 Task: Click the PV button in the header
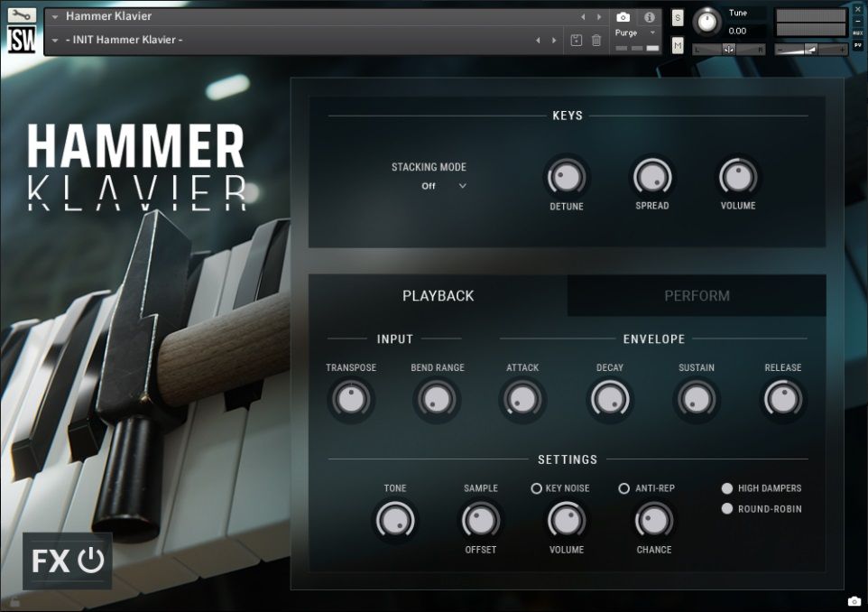pos(857,45)
